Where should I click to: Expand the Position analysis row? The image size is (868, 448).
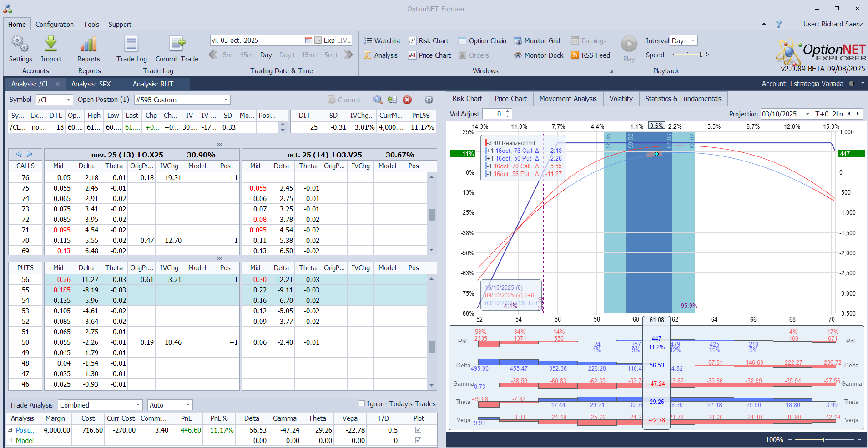(10, 430)
